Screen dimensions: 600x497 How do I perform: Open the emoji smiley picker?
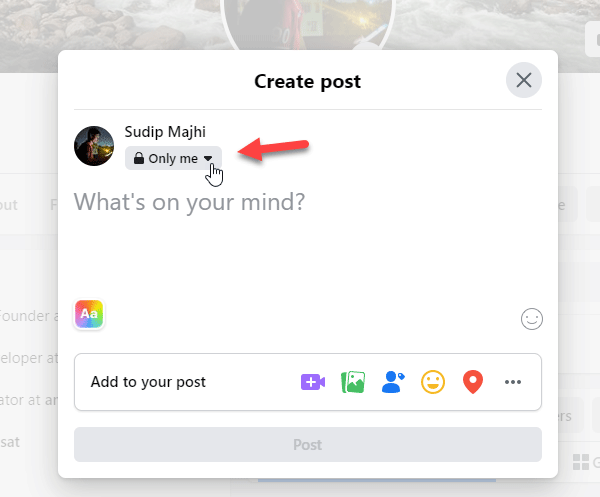point(532,319)
